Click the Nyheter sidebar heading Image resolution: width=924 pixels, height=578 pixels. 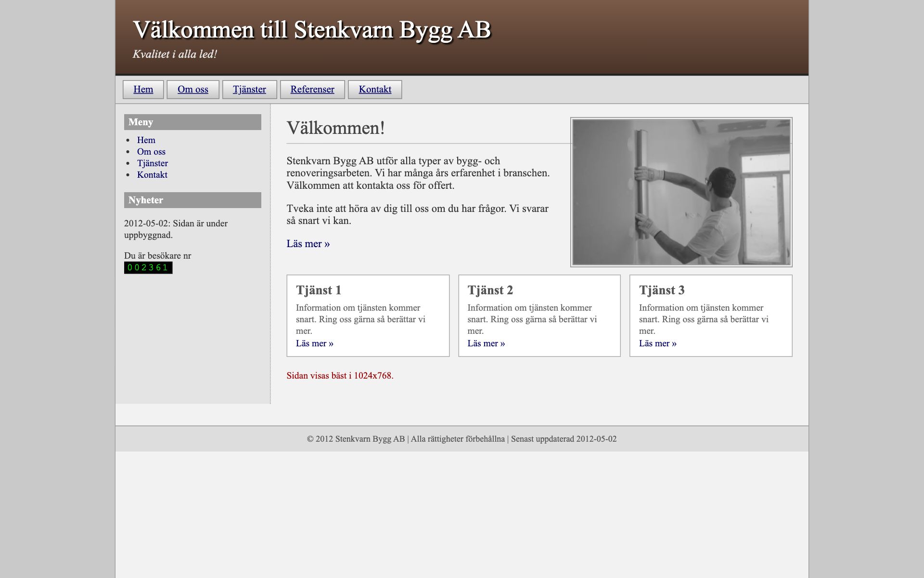click(192, 200)
